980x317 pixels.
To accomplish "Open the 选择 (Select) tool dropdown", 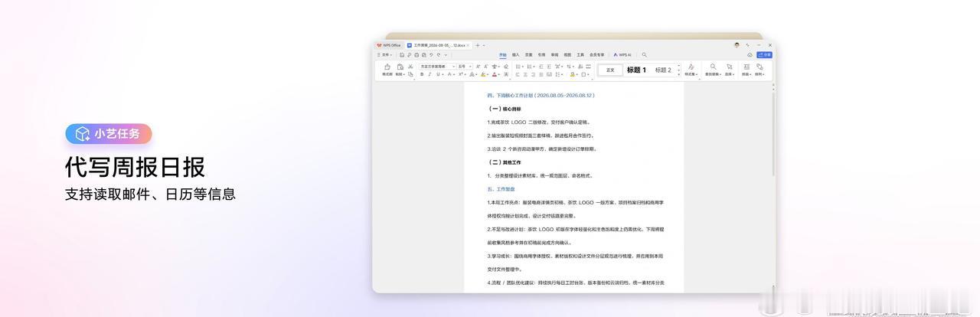I will coord(729,70).
